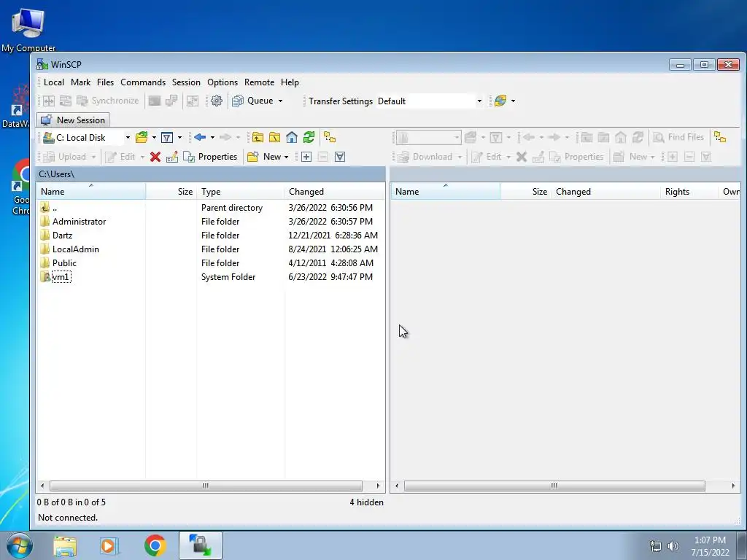
Task: Open the Windows Start menu
Action: pyautogui.click(x=20, y=545)
